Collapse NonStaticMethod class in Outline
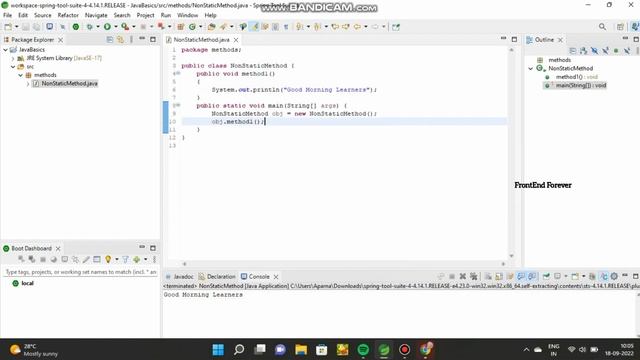The width and height of the screenshot is (640, 360). (531, 69)
